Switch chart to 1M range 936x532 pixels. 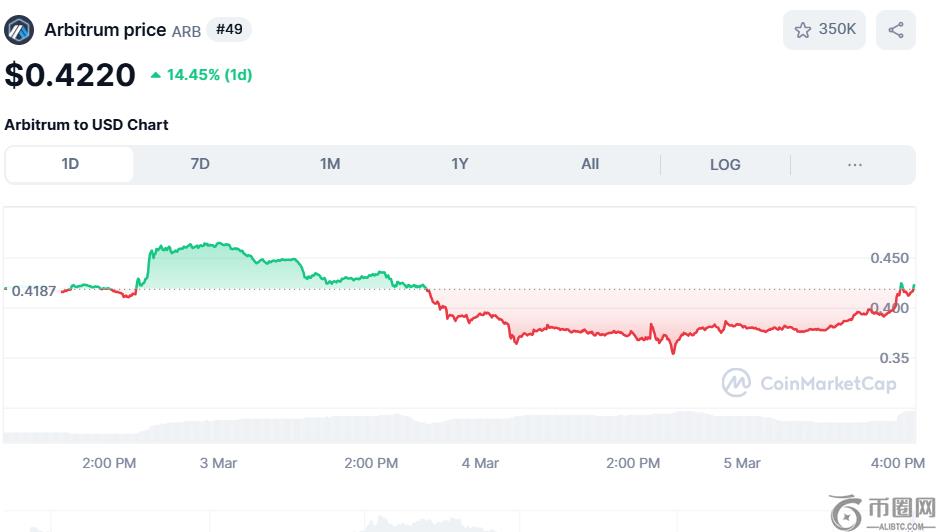click(330, 164)
